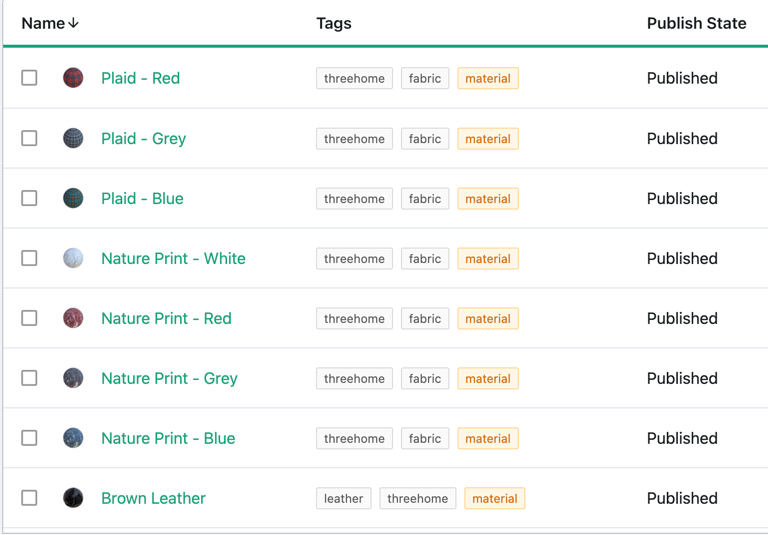The width and height of the screenshot is (768, 535).
Task: Check the Brown Leather row checkbox
Action: [29, 498]
